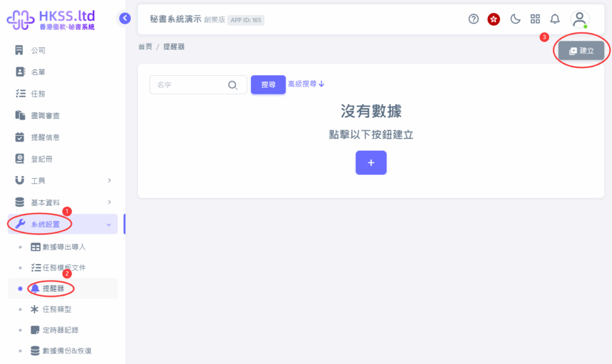Viewport: 612px width, 364px height.
Task: Click the magnifier icon in the search field
Action: tap(233, 85)
